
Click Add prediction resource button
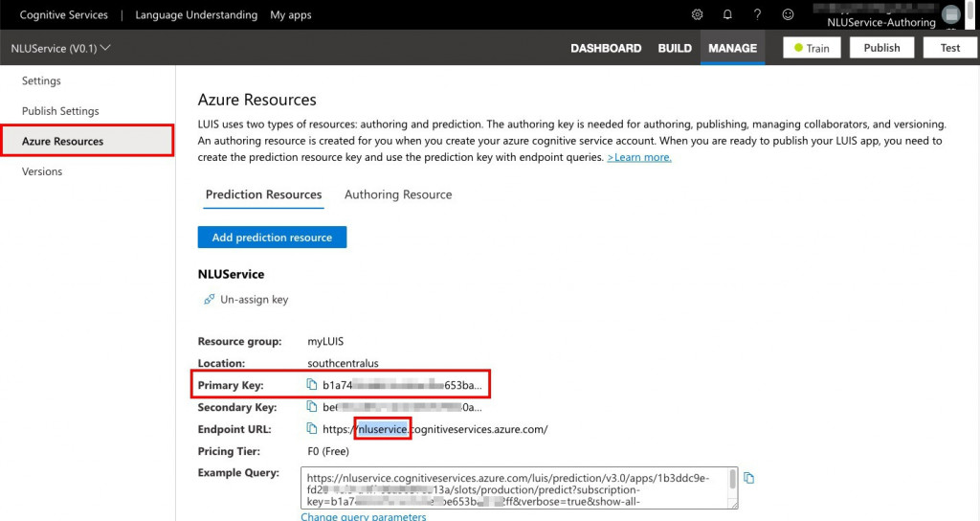click(272, 238)
